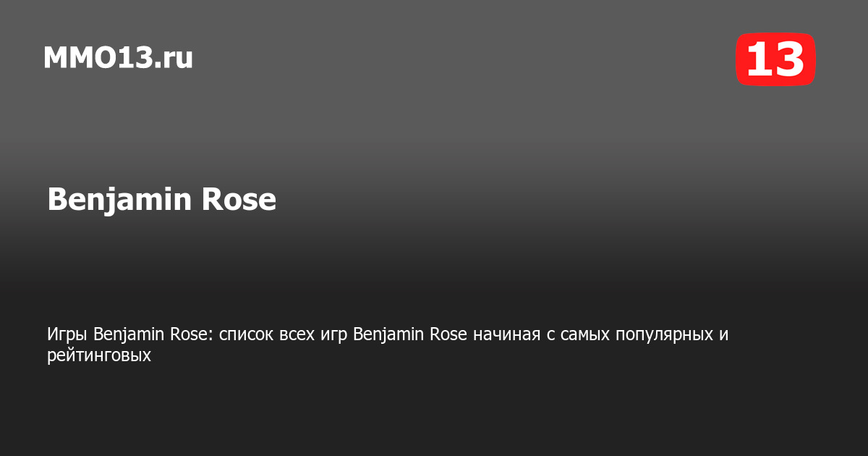The width and height of the screenshot is (868, 456).
Task: Click the word "начиная" in the description
Action: [x=504, y=335]
